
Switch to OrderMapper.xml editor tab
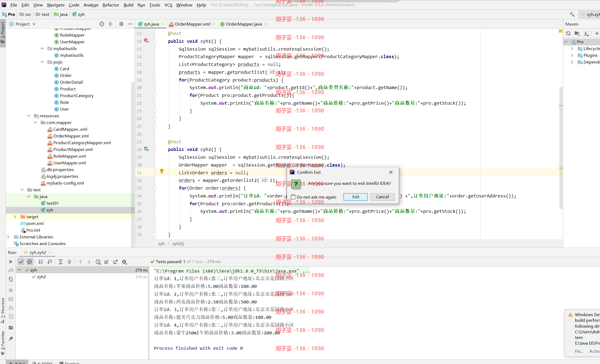pyautogui.click(x=192, y=24)
